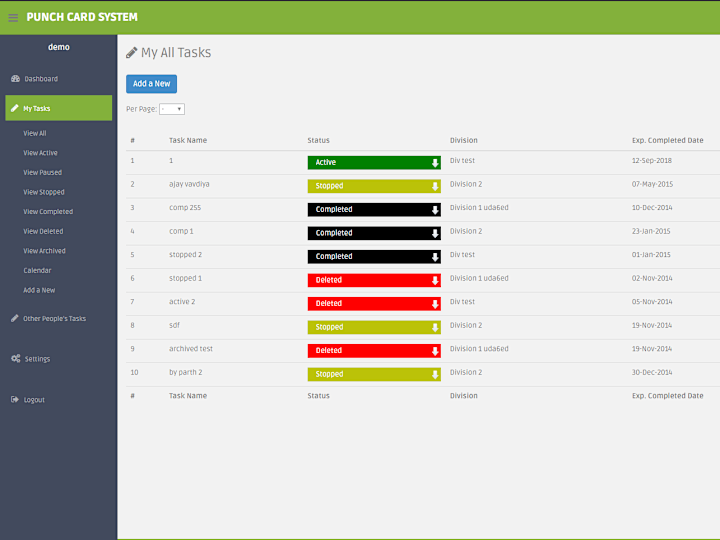Click View Archived link
Viewport: 720px width, 540px height.
coord(45,251)
